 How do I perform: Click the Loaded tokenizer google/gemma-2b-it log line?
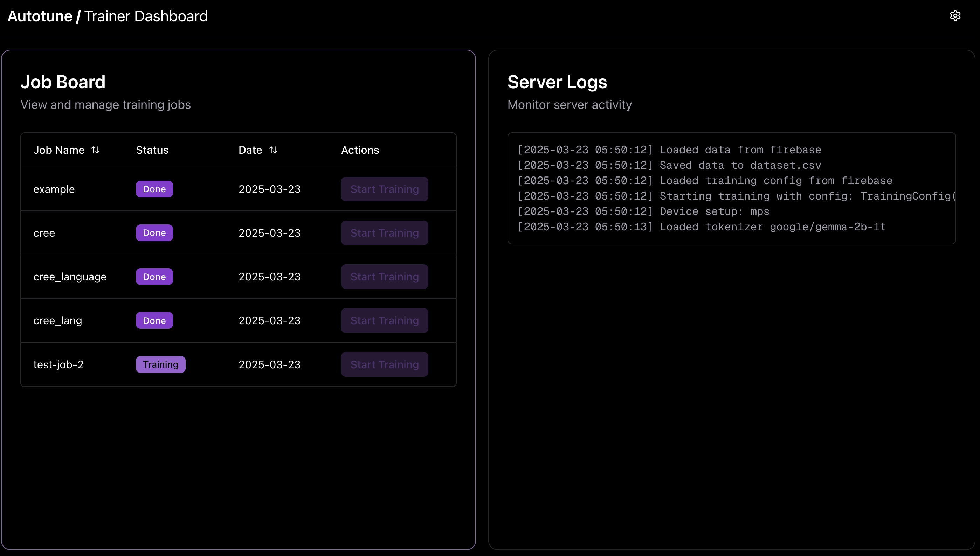click(x=702, y=227)
